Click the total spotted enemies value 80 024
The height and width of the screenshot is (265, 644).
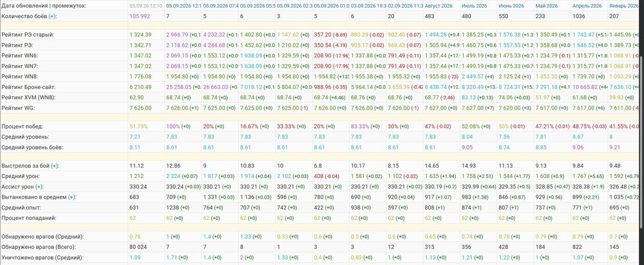point(139,247)
